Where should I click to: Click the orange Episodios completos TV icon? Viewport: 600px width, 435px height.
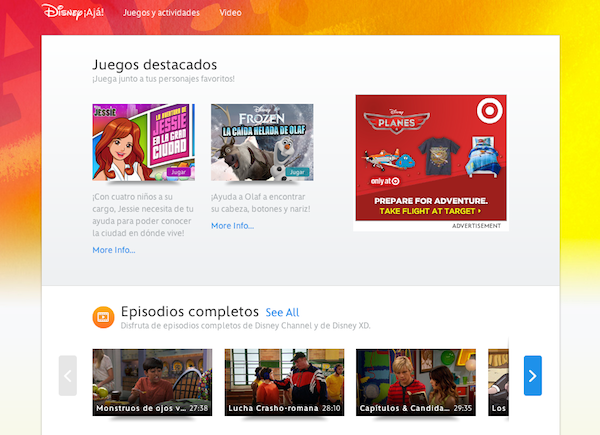[x=102, y=317]
